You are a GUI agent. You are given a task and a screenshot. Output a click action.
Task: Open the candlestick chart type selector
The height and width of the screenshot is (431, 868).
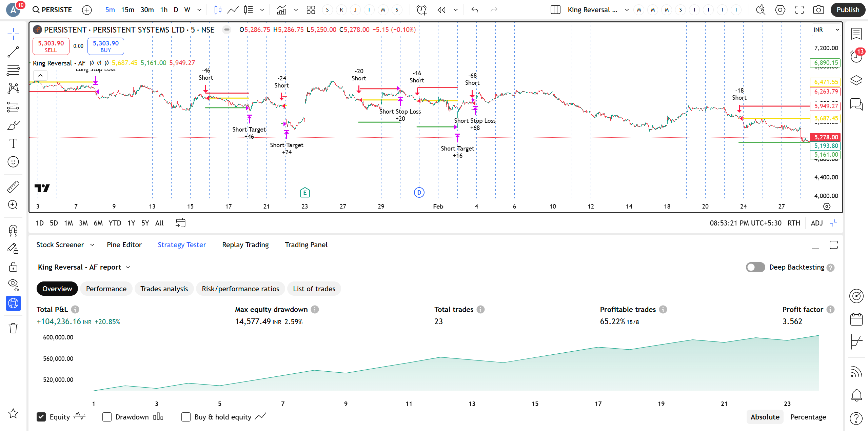point(218,10)
